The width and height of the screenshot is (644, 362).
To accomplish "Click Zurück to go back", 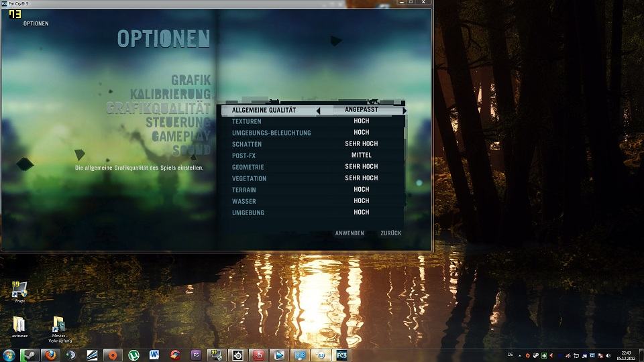I will tap(391, 233).
